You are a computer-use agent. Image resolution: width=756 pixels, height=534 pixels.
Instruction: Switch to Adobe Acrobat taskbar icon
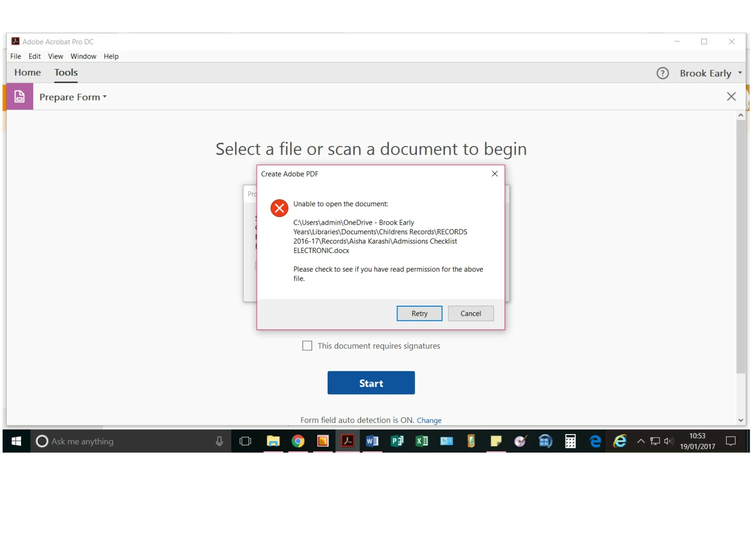[347, 441]
